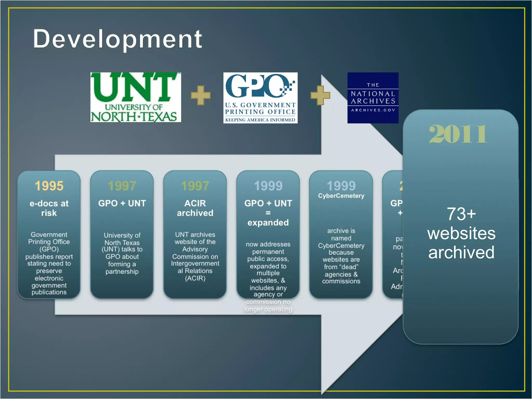Viewport: 532px width, 399px height.
Task: Click the 73+ websites archived text
Action: 461,233
